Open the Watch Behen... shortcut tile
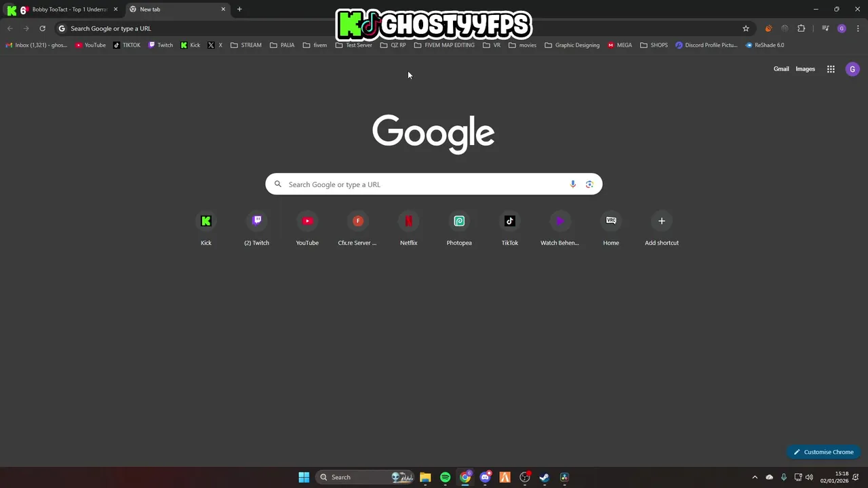Viewport: 868px width, 488px height. 560,229
